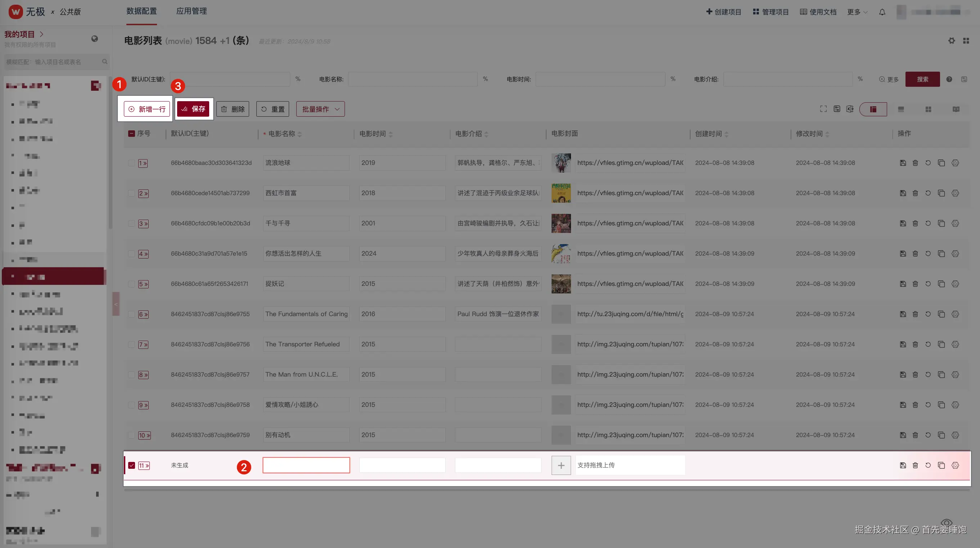Switch to grid card view icon
Screen dimensions: 980x548
click(x=928, y=109)
